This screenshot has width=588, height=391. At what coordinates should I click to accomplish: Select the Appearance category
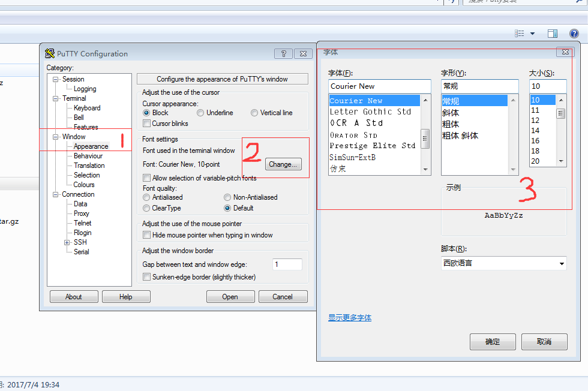91,146
